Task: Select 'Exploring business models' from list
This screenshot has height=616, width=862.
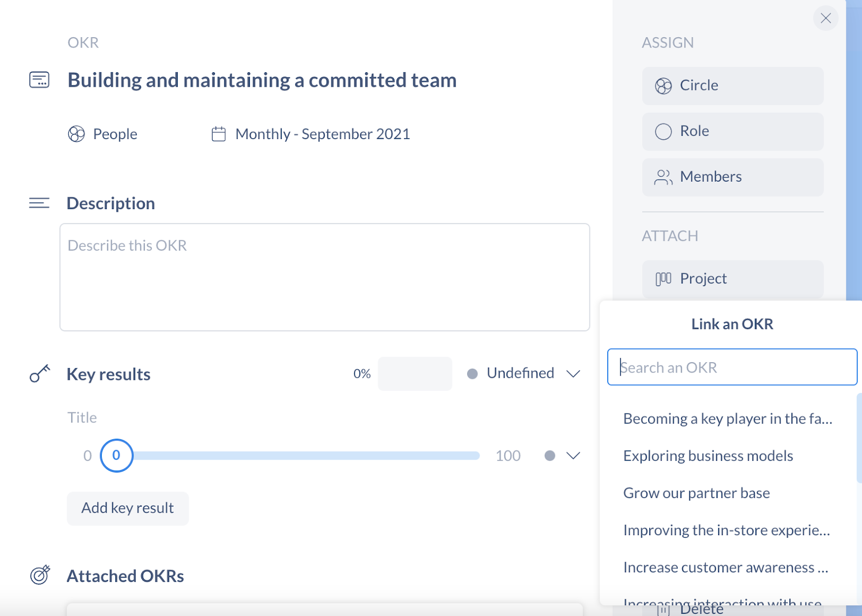Action: tap(708, 456)
